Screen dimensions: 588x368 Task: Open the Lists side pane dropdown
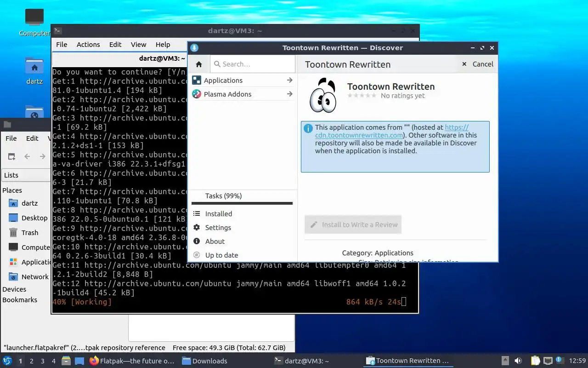point(26,175)
